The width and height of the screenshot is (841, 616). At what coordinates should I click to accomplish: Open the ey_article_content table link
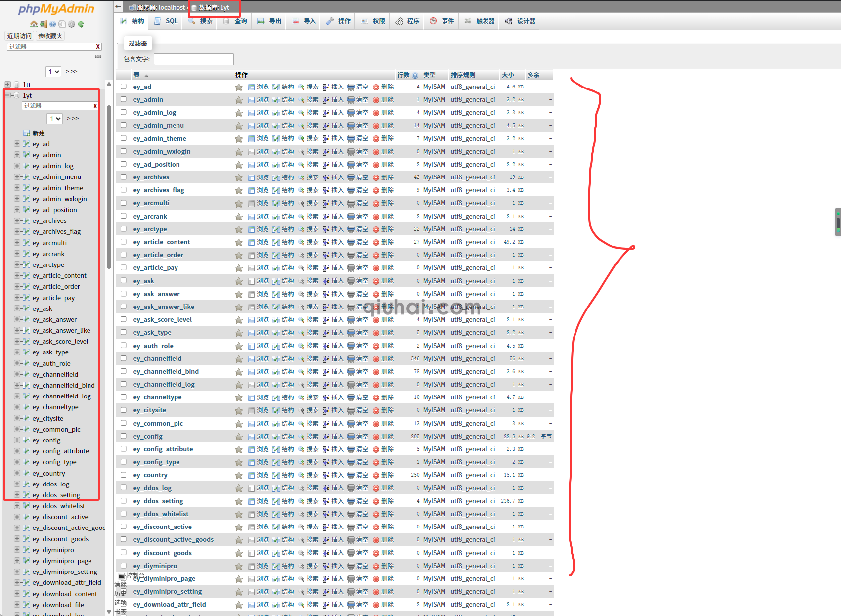point(162,242)
